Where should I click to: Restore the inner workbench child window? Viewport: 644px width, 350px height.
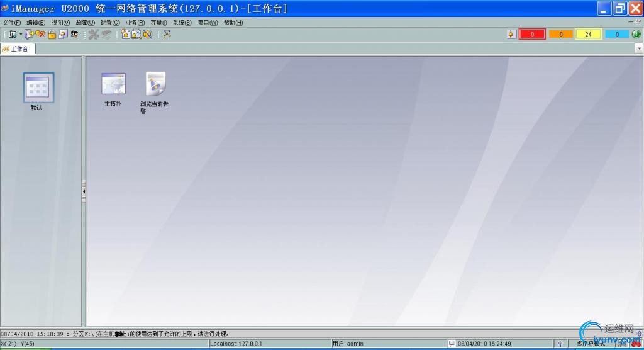pos(638,22)
